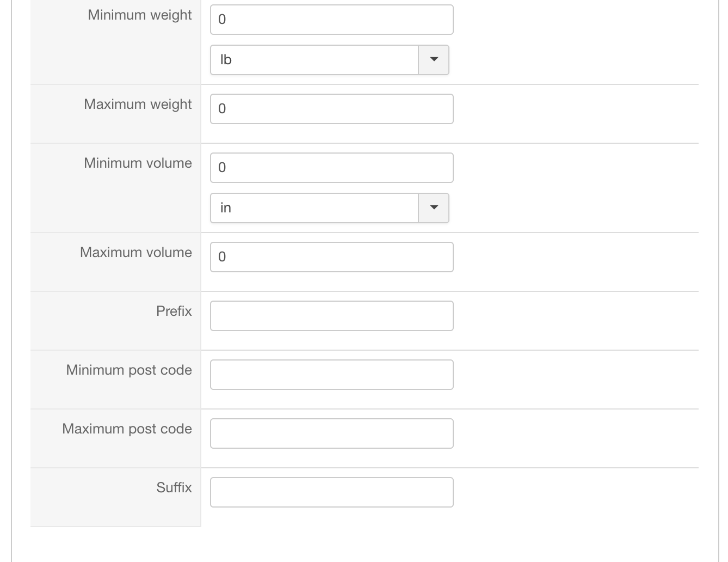Click into the Maximum volume field
Screen dimensions: 728x562
coord(331,257)
